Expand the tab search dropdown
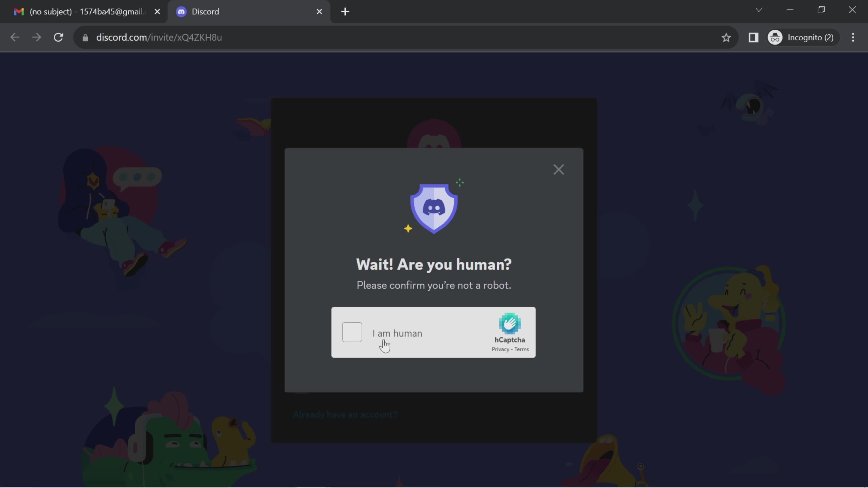 (759, 10)
